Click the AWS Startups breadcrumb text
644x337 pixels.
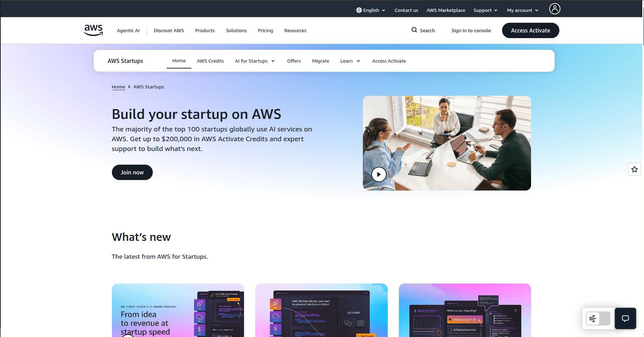[x=149, y=87]
